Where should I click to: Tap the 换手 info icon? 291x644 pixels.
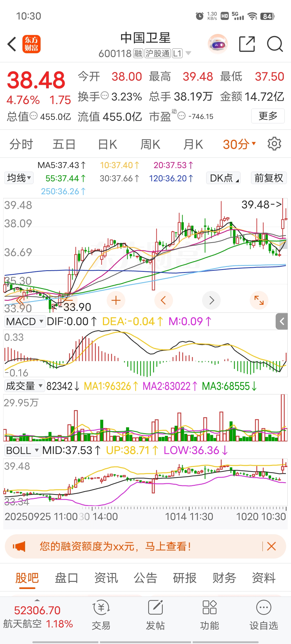point(105,95)
